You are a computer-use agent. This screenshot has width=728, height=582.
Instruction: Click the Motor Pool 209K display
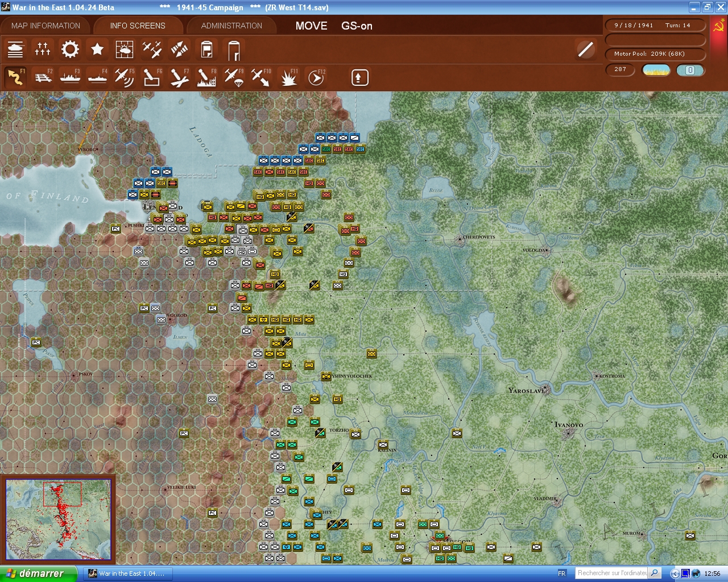pyautogui.click(x=655, y=53)
